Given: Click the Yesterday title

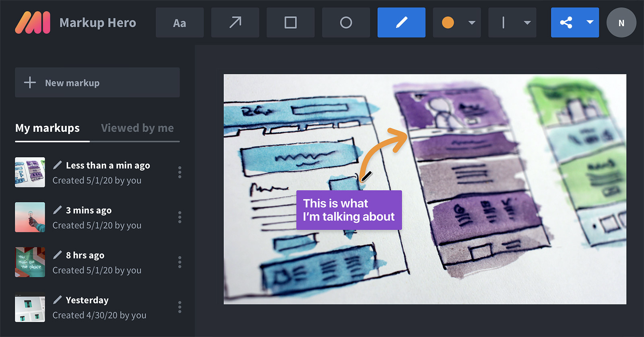Looking at the screenshot, I should click(x=87, y=300).
